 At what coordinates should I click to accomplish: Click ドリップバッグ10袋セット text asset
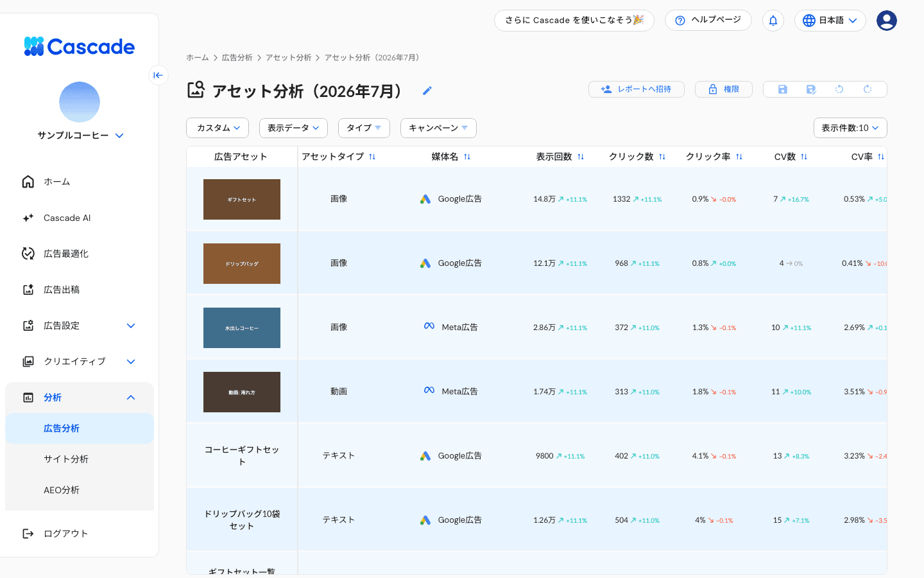(x=242, y=520)
